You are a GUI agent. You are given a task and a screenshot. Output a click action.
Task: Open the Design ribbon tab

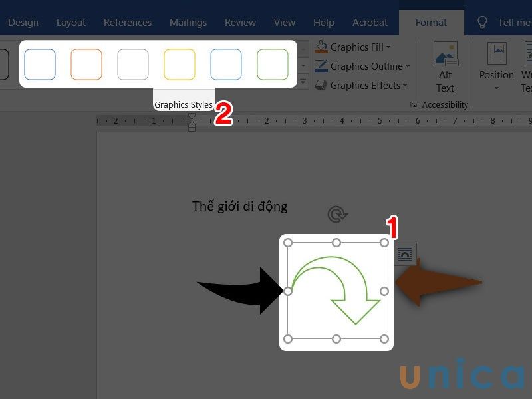tap(23, 23)
